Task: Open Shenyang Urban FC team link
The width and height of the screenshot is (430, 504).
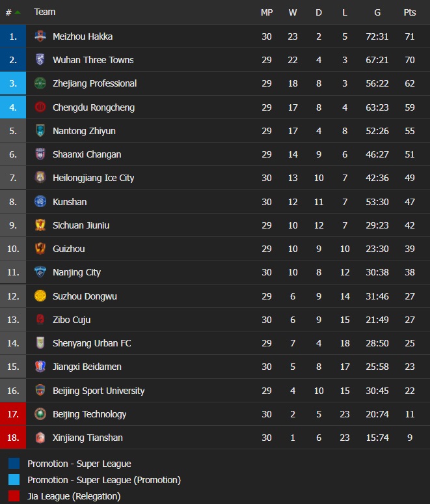Action: [x=92, y=343]
